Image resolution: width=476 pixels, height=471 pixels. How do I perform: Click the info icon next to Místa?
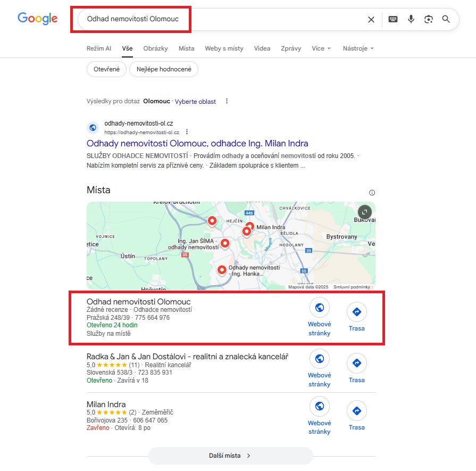point(372,192)
